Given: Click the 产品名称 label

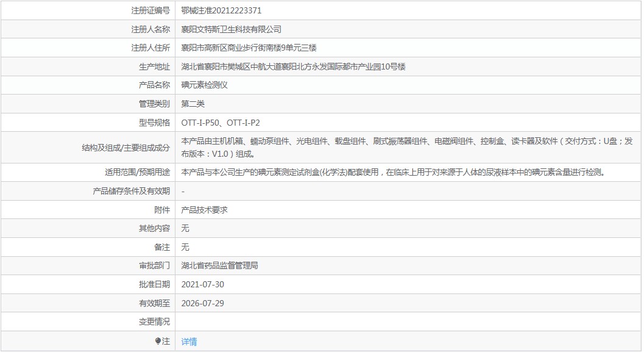Looking at the screenshot, I should pos(154,85).
